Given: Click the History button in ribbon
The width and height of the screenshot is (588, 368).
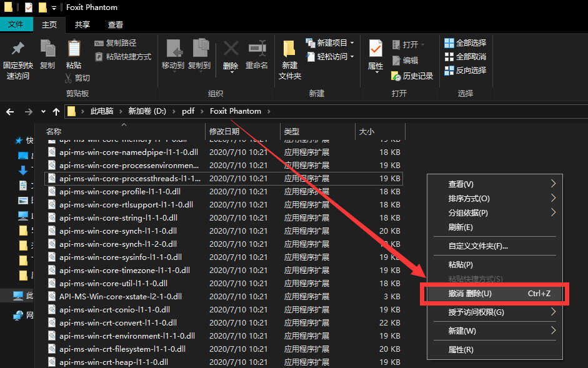Looking at the screenshot, I should pos(412,76).
